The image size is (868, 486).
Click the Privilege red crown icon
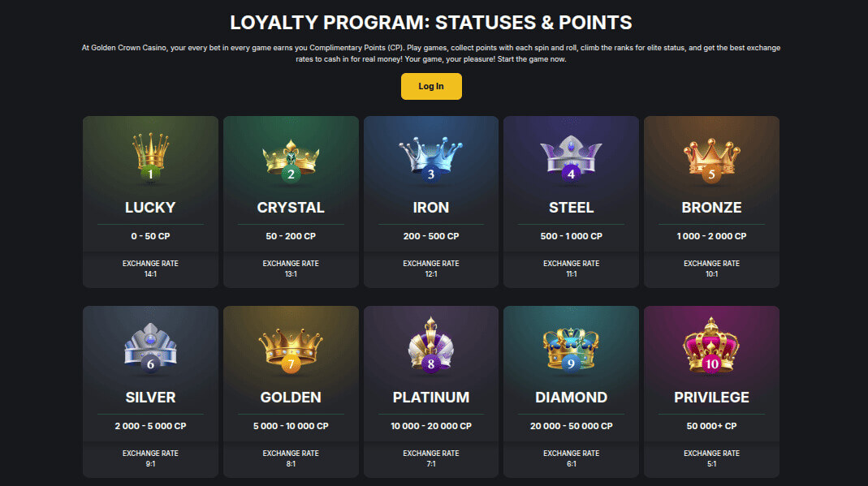(x=711, y=347)
